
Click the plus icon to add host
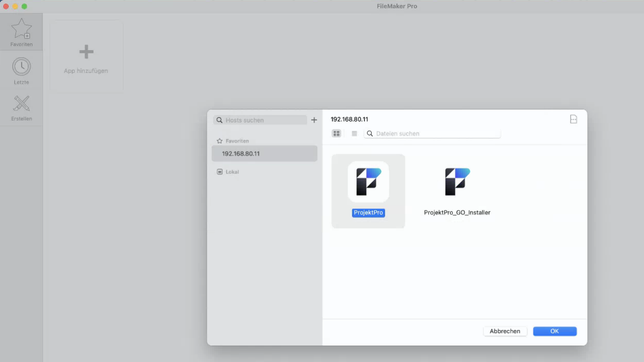pyautogui.click(x=314, y=120)
